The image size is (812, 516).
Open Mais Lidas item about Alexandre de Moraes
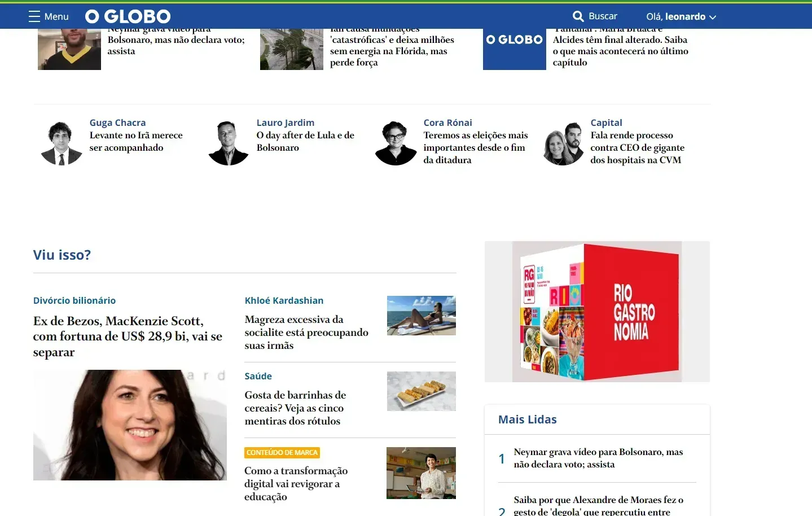tap(598, 505)
